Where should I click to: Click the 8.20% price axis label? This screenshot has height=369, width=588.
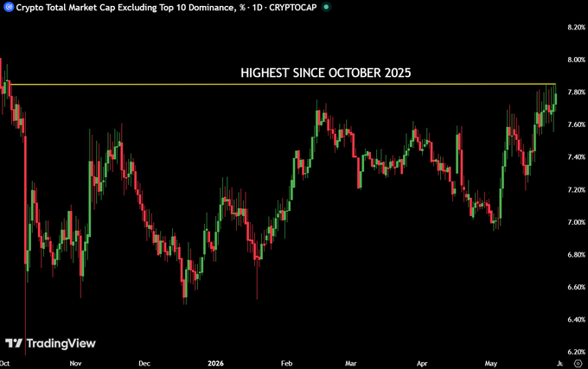click(x=576, y=28)
